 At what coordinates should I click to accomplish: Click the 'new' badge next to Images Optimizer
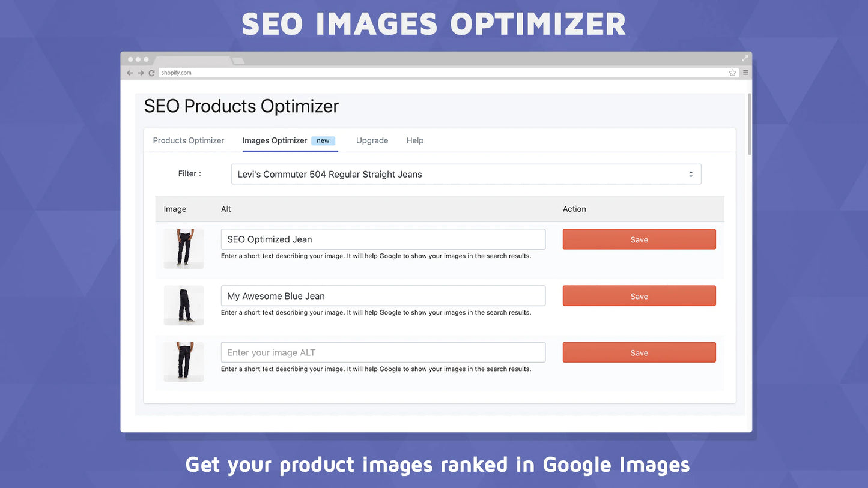(x=323, y=140)
